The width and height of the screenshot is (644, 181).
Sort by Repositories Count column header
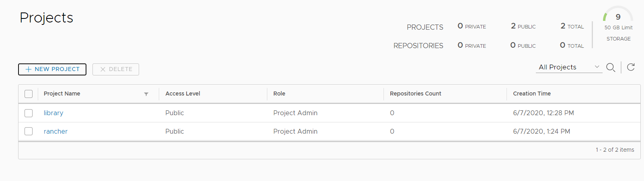[416, 94]
